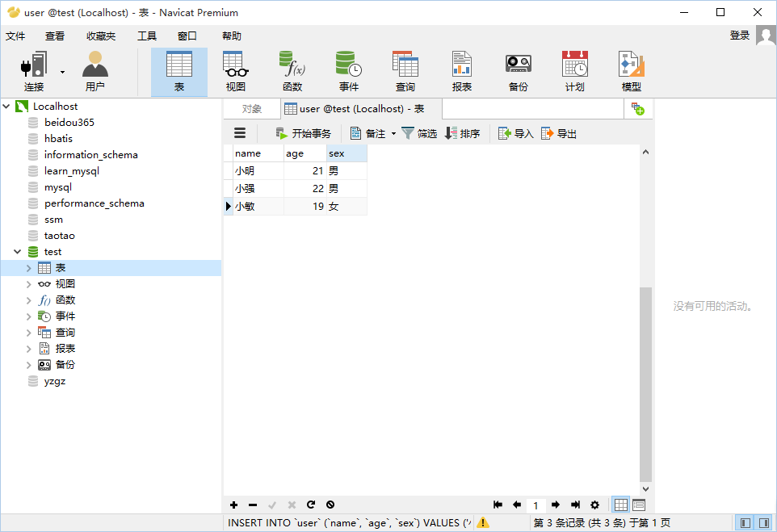Open the 连接 connection tool
The width and height of the screenshot is (777, 532).
34,72
